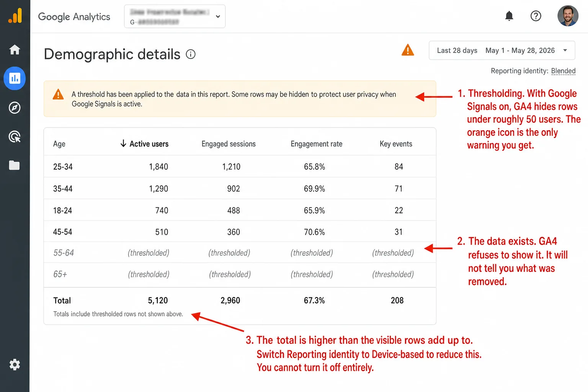
Task: Open the date range picker dropdown
Action: coord(502,50)
